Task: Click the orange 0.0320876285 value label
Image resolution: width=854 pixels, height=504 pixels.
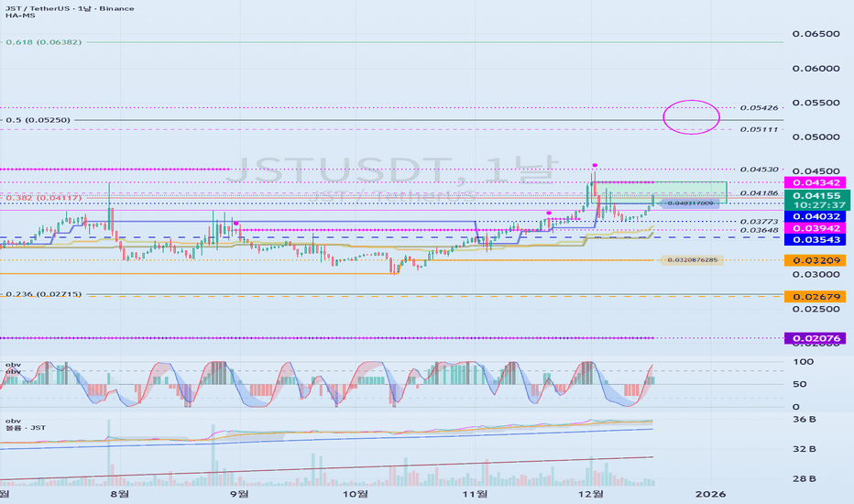Action: [692, 260]
